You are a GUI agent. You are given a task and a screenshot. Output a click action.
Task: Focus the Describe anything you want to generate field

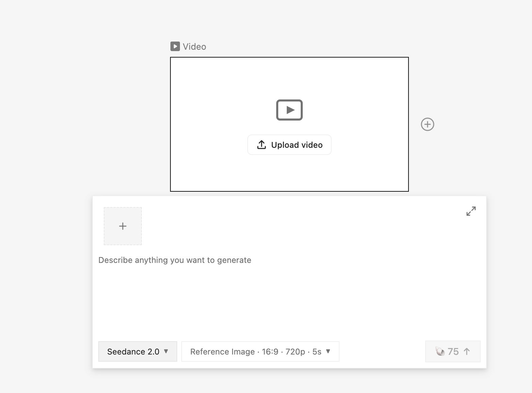[289, 293]
